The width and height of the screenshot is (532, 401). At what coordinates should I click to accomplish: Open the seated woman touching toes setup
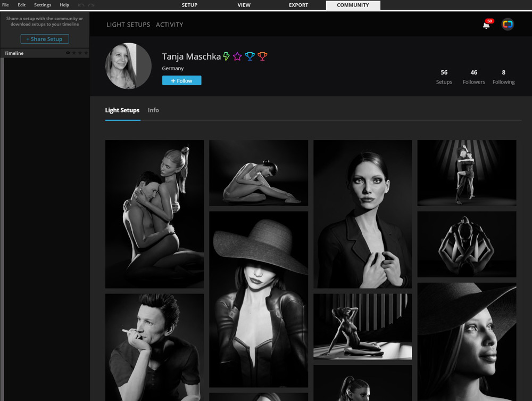coord(259,173)
